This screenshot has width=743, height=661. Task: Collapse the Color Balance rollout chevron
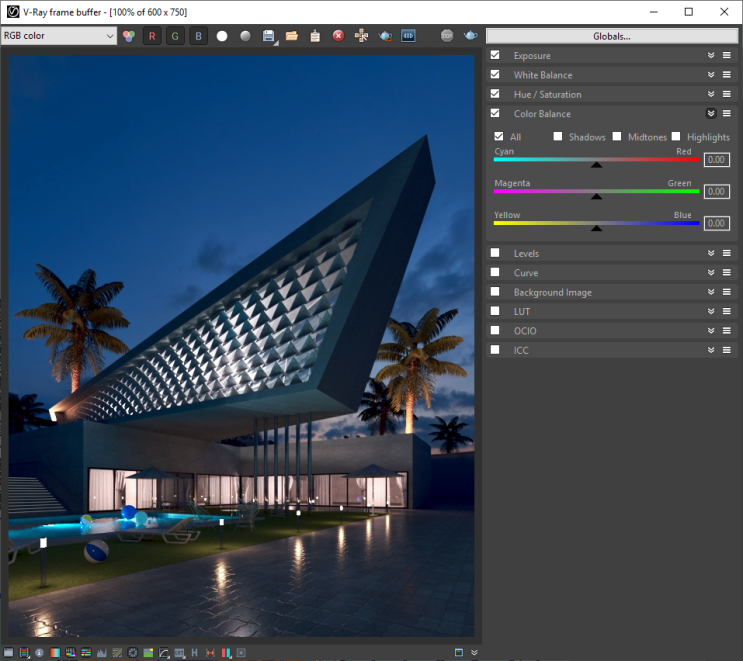pos(711,113)
